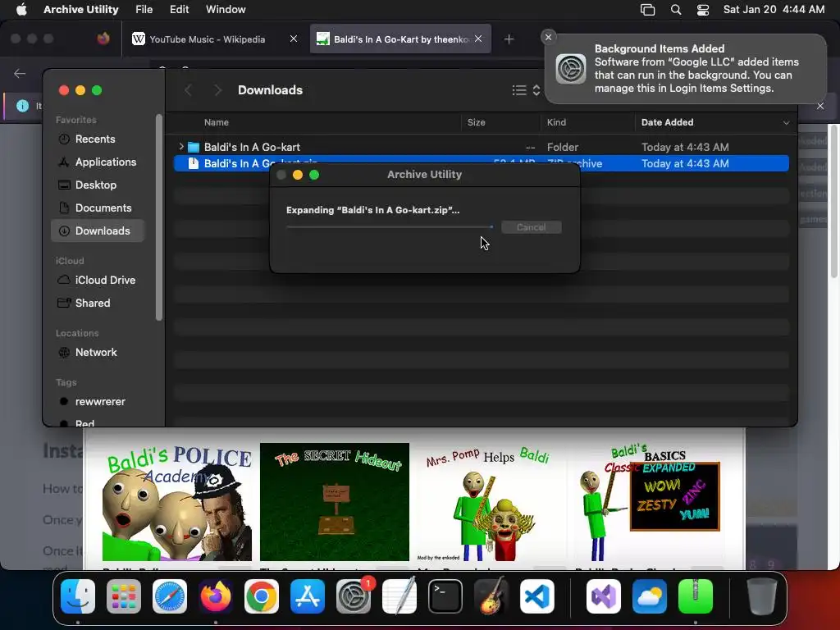Open Finder from the dock
840x630 pixels.
pyautogui.click(x=78, y=596)
